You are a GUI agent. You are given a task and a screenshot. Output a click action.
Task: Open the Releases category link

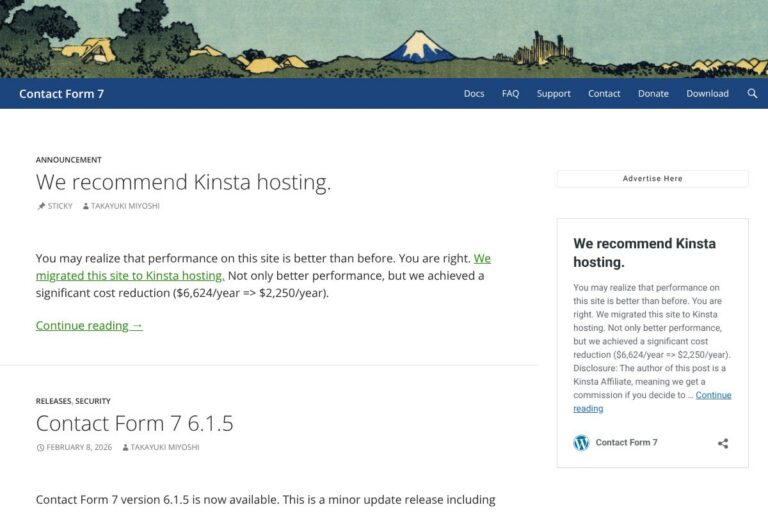click(53, 401)
